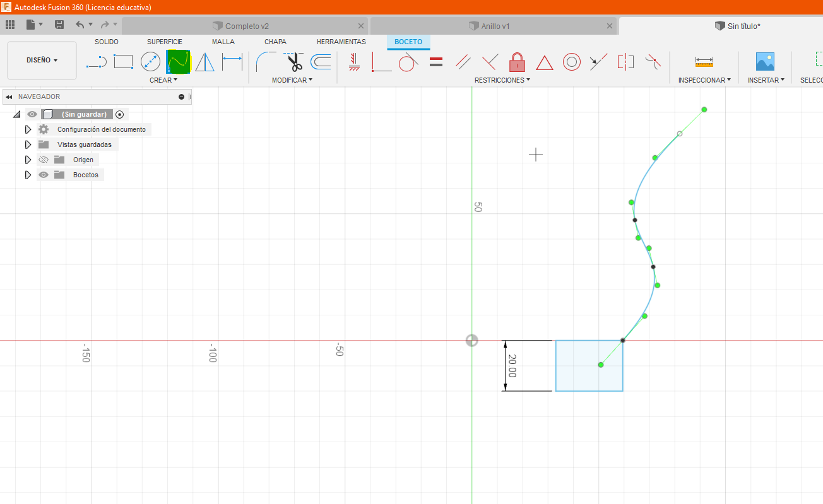Screen dimensions: 823x504
Task: Switch to the MALLA ribbon tab
Action: tap(223, 42)
